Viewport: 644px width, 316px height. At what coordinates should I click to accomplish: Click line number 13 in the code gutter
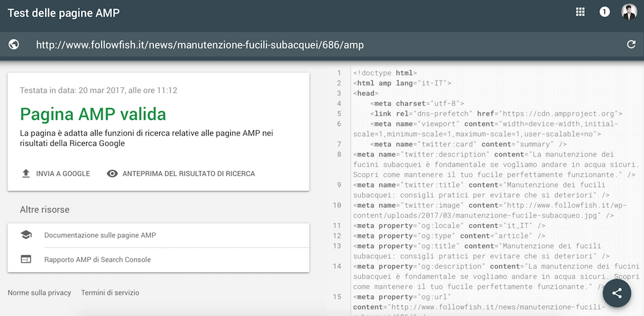tap(337, 246)
